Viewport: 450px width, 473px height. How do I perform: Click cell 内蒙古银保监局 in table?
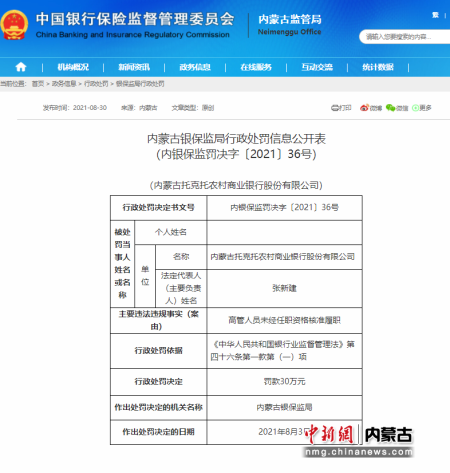[284, 407]
